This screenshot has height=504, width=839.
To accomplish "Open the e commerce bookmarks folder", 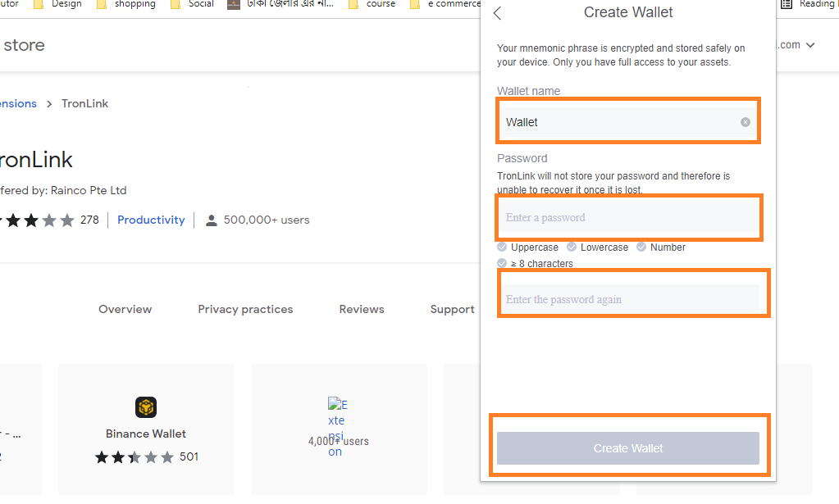I will click(445, 4).
